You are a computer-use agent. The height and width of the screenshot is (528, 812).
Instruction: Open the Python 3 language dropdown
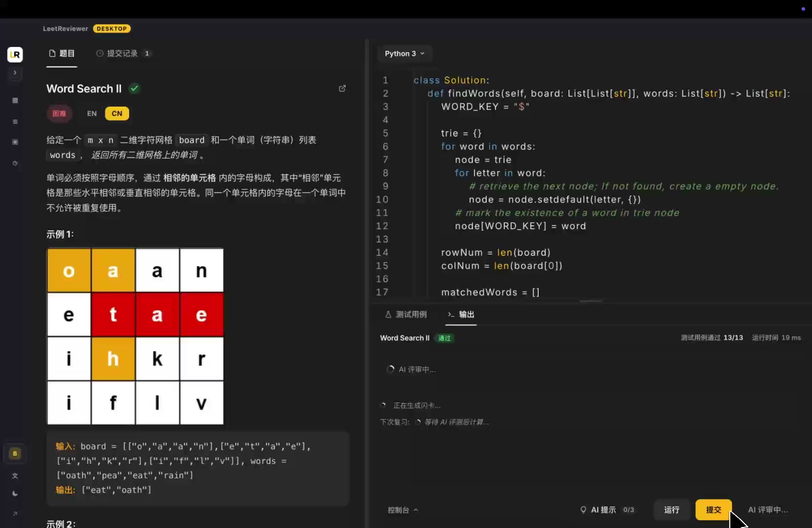[405, 54]
